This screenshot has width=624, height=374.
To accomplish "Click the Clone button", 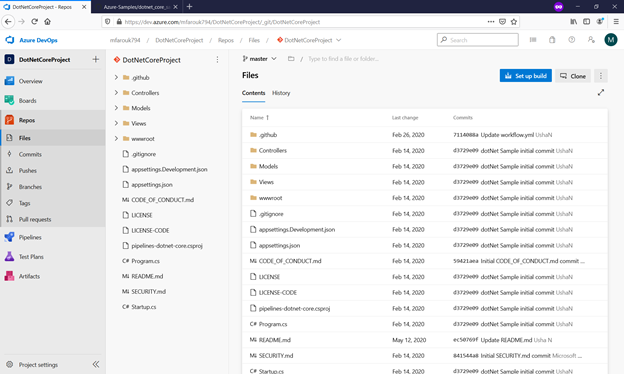I will click(573, 76).
